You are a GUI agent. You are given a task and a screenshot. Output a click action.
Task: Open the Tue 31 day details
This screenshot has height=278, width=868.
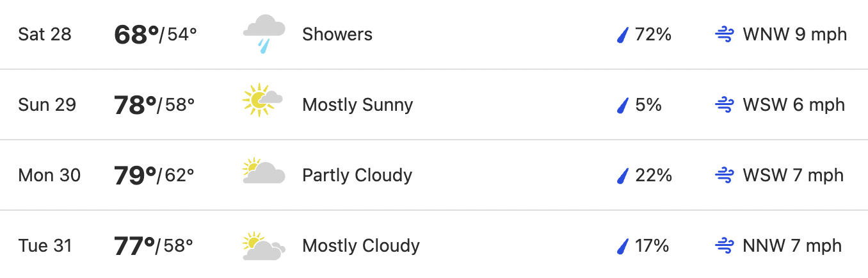[434, 245]
